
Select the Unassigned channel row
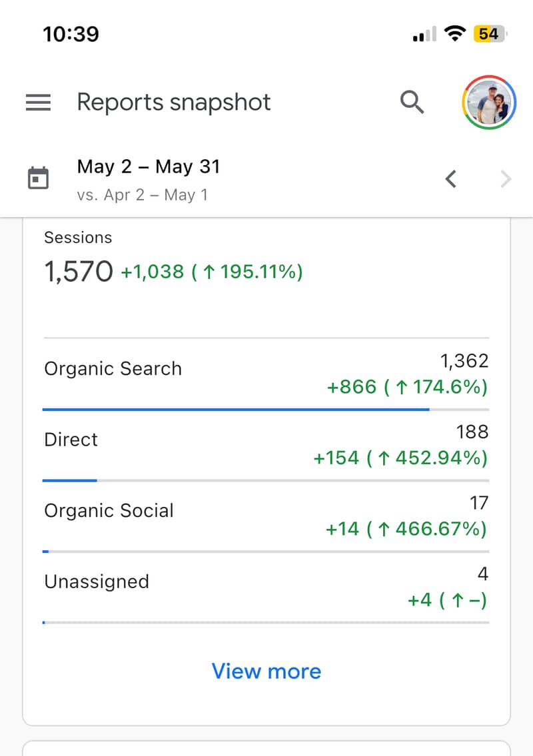click(266, 587)
